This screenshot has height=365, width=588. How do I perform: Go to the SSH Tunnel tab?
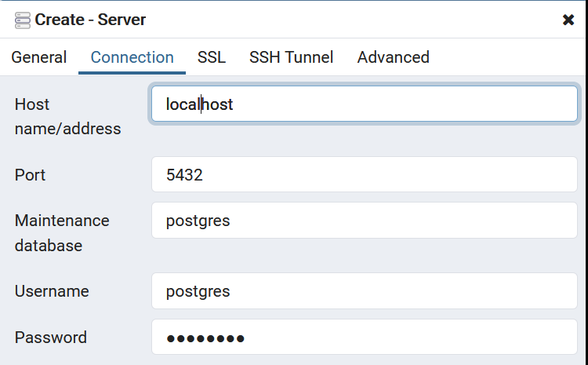(292, 57)
